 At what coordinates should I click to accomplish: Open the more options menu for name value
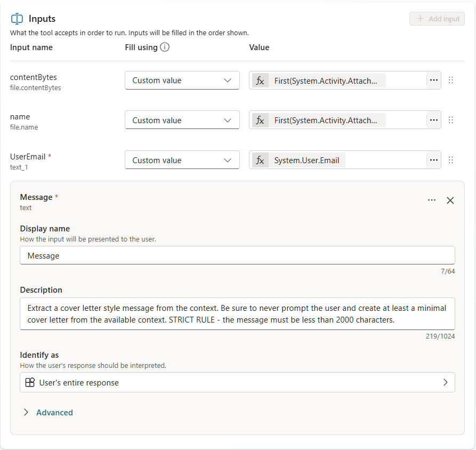tap(433, 120)
